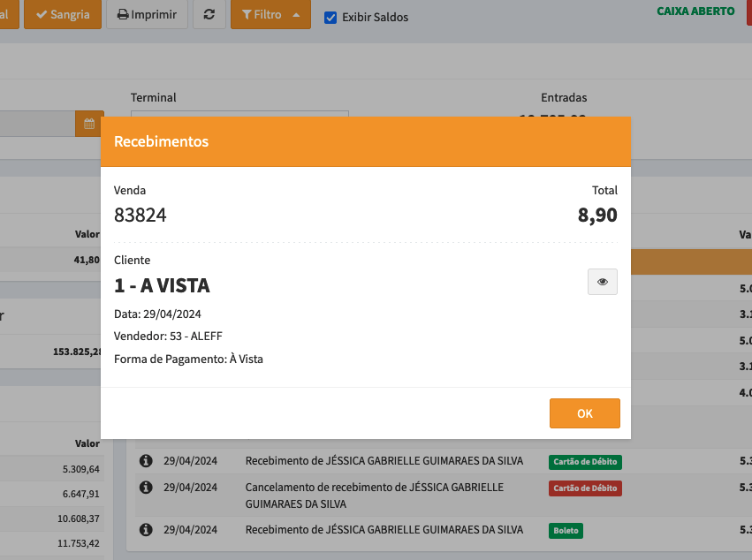The width and height of the screenshot is (752, 560).
Task: Expand the Filtro dropdown
Action: pos(270,15)
